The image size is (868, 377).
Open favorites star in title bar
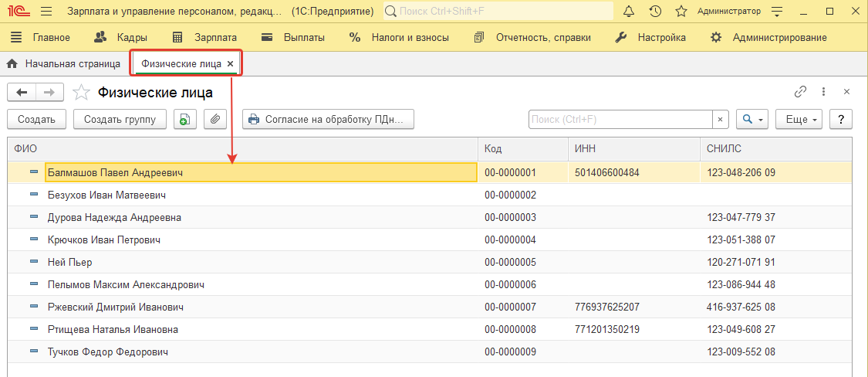point(681,12)
